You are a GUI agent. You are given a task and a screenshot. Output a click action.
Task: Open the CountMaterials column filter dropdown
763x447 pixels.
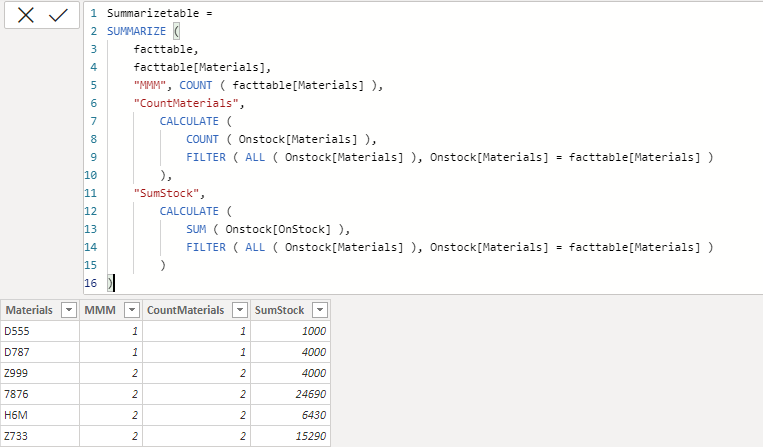pyautogui.click(x=240, y=310)
